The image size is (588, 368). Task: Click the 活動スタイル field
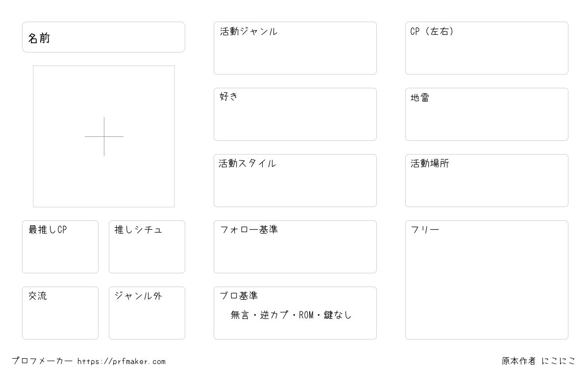coord(295,181)
